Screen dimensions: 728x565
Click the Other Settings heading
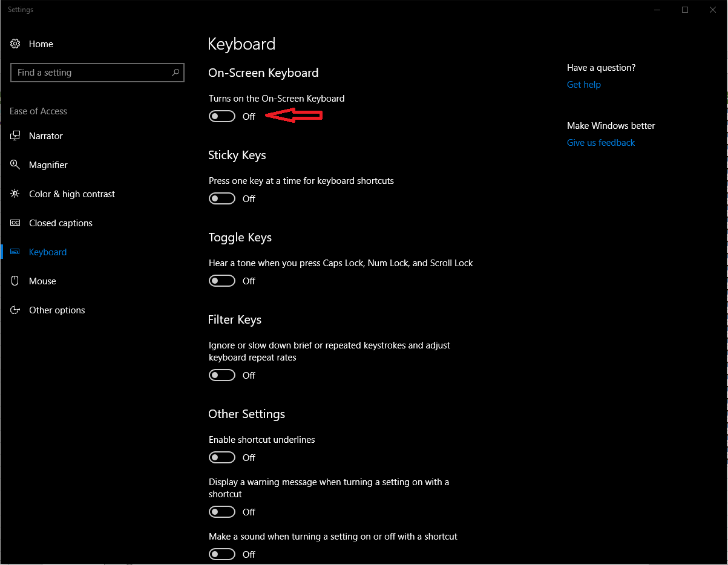[x=247, y=414]
